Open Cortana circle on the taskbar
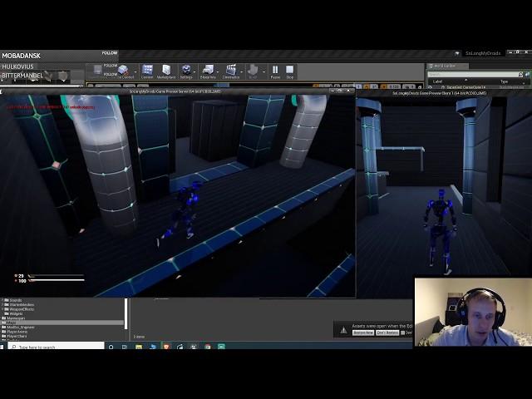Screen dimensions: 532x399 point(111,347)
